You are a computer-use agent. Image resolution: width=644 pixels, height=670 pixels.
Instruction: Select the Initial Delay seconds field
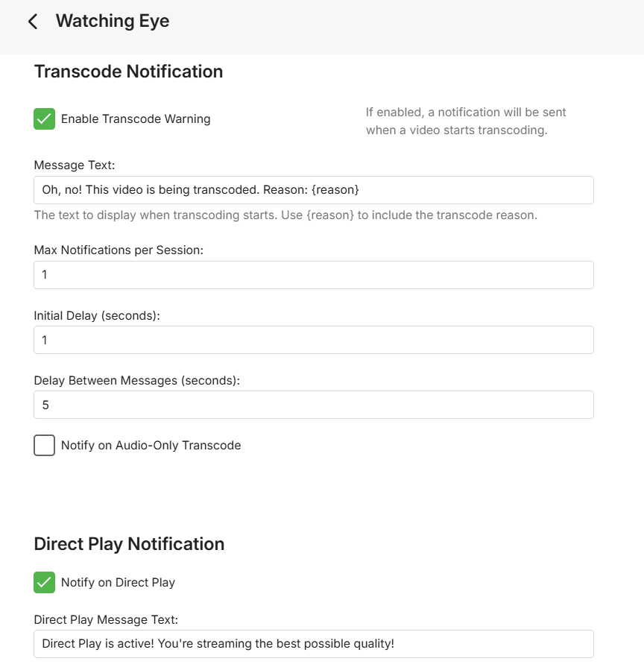(x=313, y=340)
